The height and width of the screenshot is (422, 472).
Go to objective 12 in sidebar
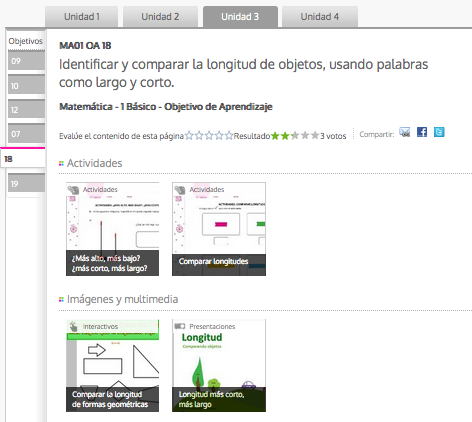point(26,110)
